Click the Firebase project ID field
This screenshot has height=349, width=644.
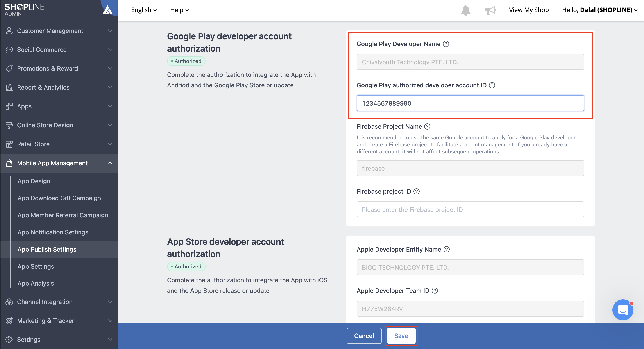tap(470, 209)
